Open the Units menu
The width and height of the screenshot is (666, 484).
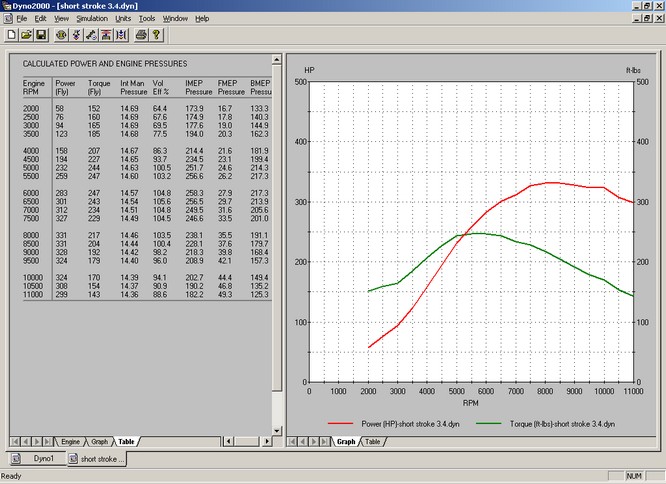123,18
